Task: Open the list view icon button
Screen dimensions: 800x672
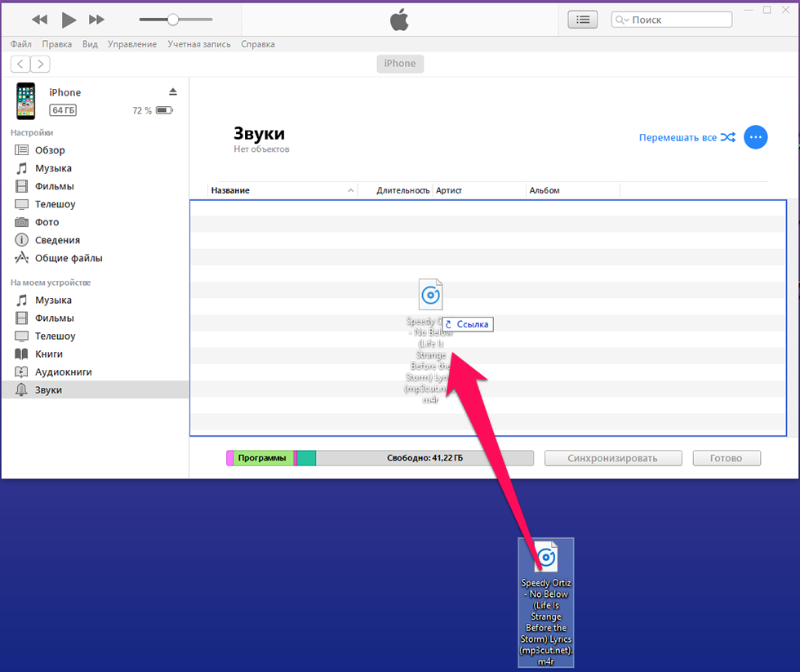Action: pyautogui.click(x=582, y=20)
